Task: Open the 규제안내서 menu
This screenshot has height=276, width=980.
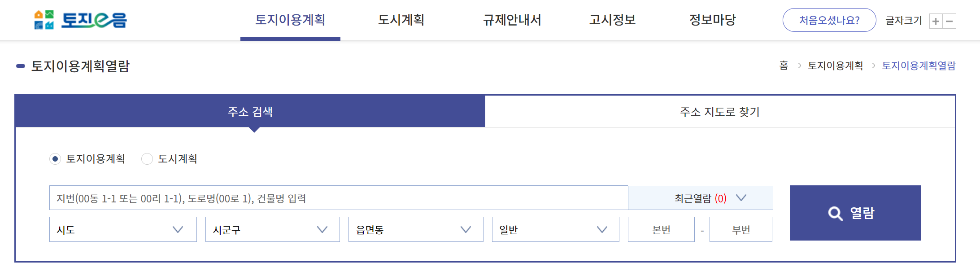Action: pos(512,20)
